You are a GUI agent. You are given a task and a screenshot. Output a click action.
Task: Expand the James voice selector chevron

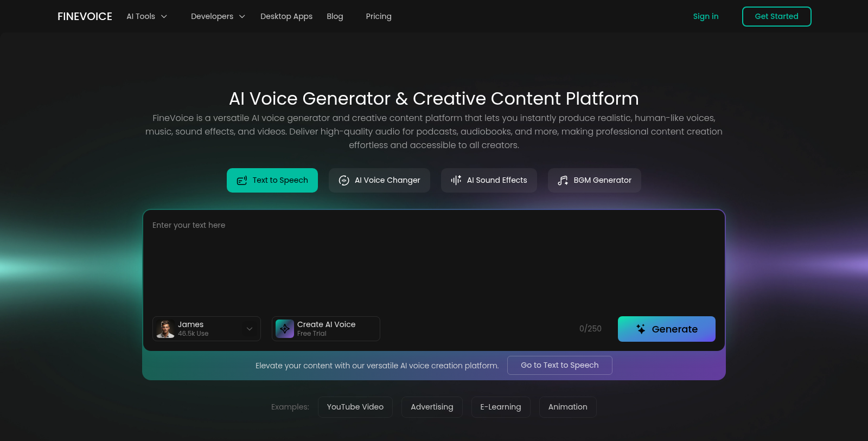[250, 329]
